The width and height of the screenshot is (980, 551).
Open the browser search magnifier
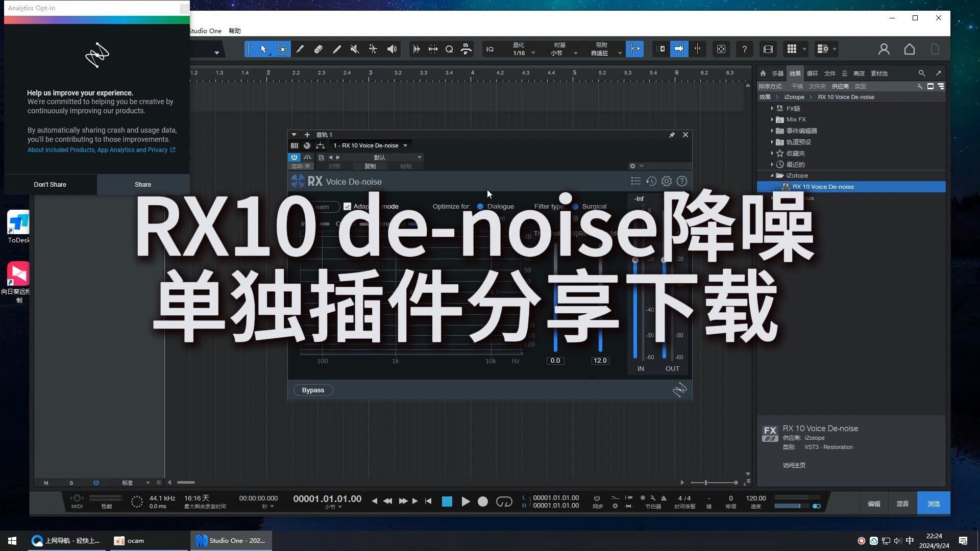click(921, 73)
